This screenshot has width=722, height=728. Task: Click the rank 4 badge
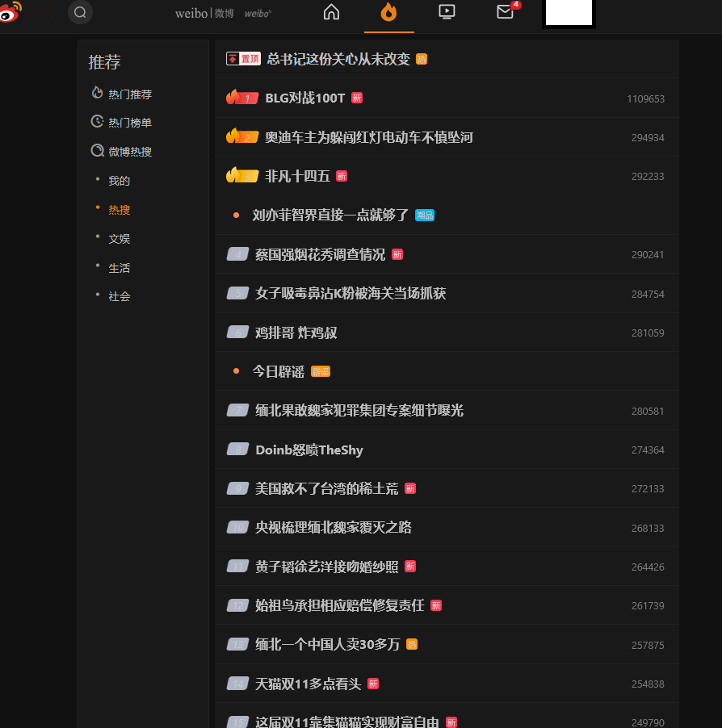click(x=238, y=254)
